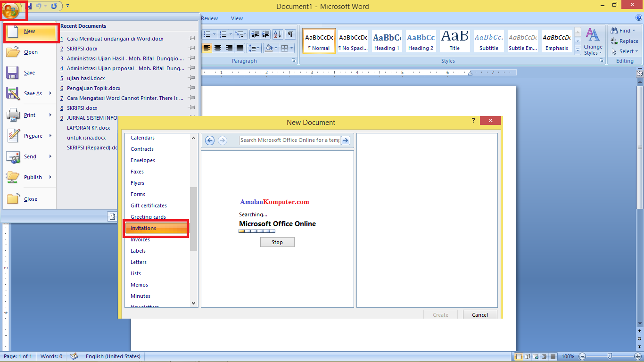Toggle Show/Hide paragraph marks
Image resolution: width=644 pixels, height=362 pixels.
(x=290, y=34)
